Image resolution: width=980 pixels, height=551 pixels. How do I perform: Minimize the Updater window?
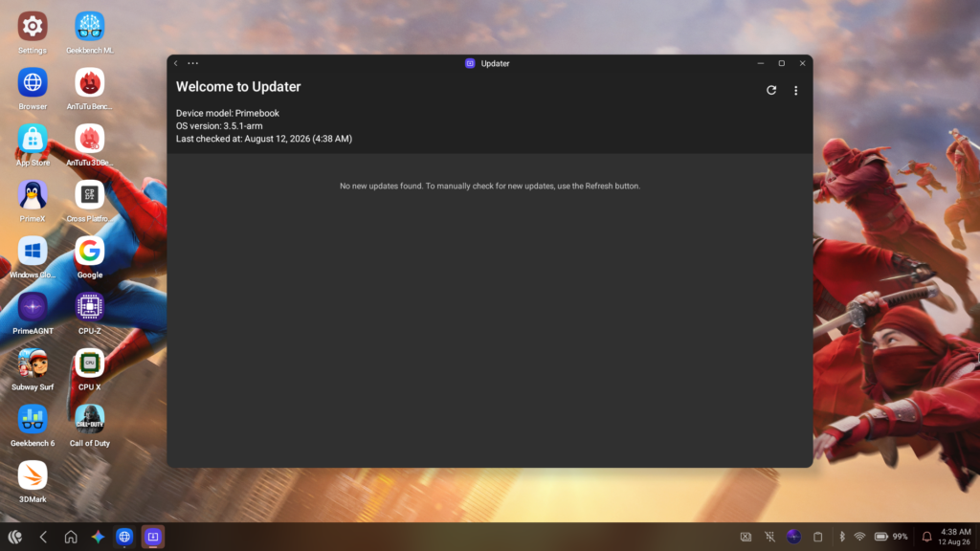click(761, 63)
